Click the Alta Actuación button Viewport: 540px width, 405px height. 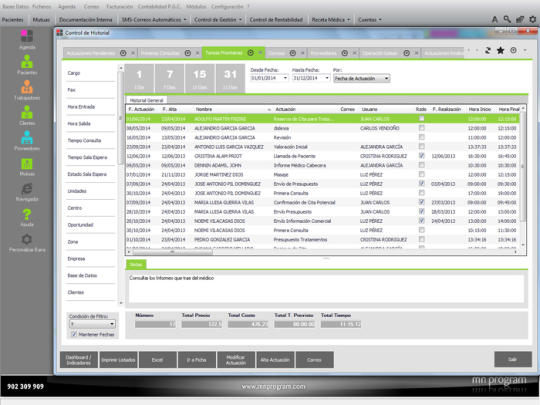tap(275, 360)
